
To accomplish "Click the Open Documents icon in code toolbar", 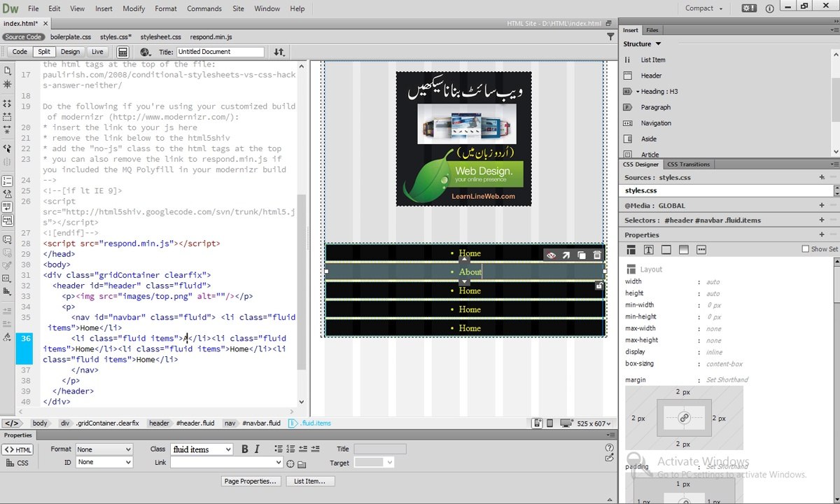I will pyautogui.click(x=7, y=71).
